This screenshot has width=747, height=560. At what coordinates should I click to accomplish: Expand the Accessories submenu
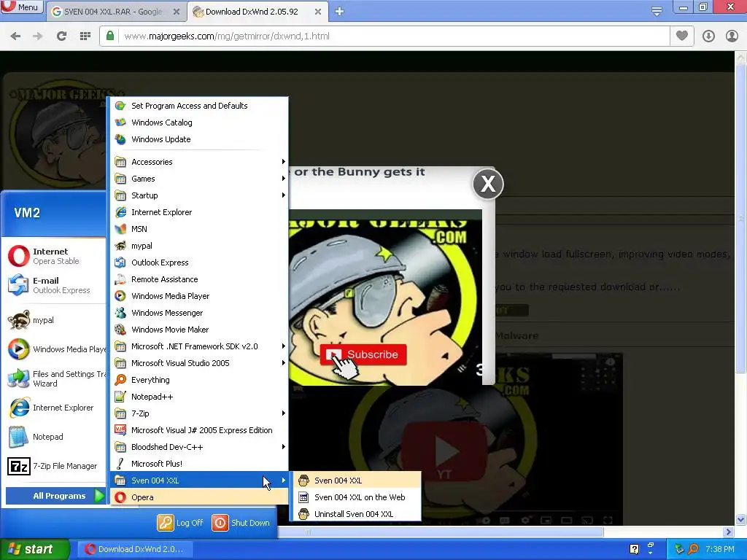tap(199, 162)
